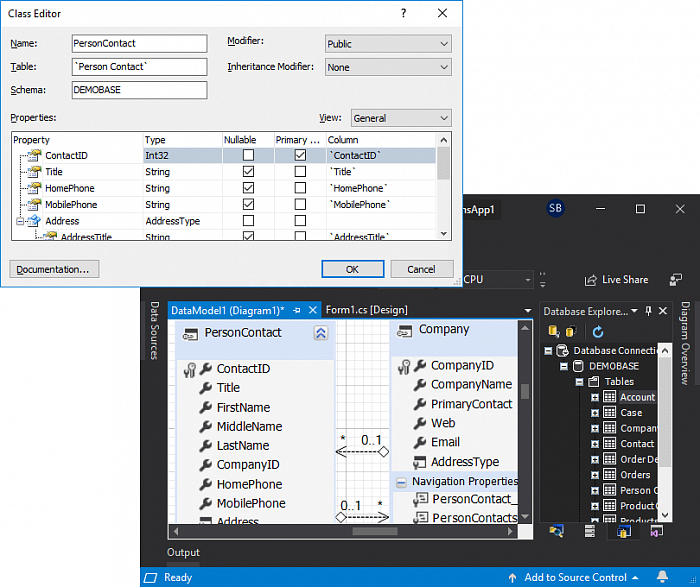Collapse the Tables node in Database Explorer
Viewport: 700px width, 587px height.
579,381
